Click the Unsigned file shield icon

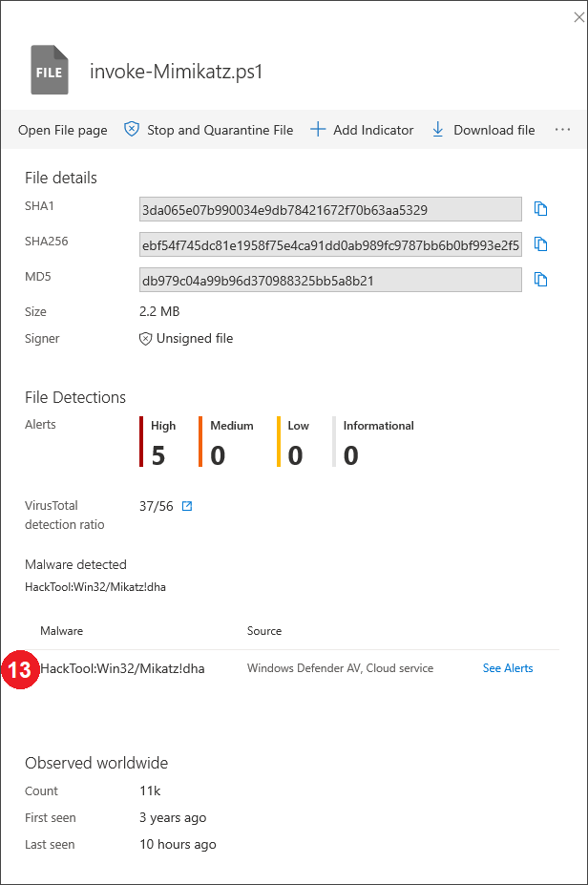point(146,339)
